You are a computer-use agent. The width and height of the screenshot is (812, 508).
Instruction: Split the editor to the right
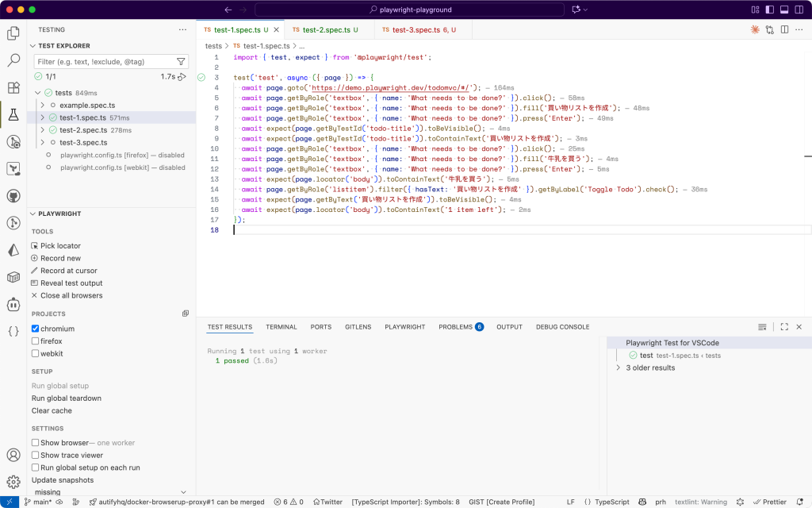(x=784, y=29)
